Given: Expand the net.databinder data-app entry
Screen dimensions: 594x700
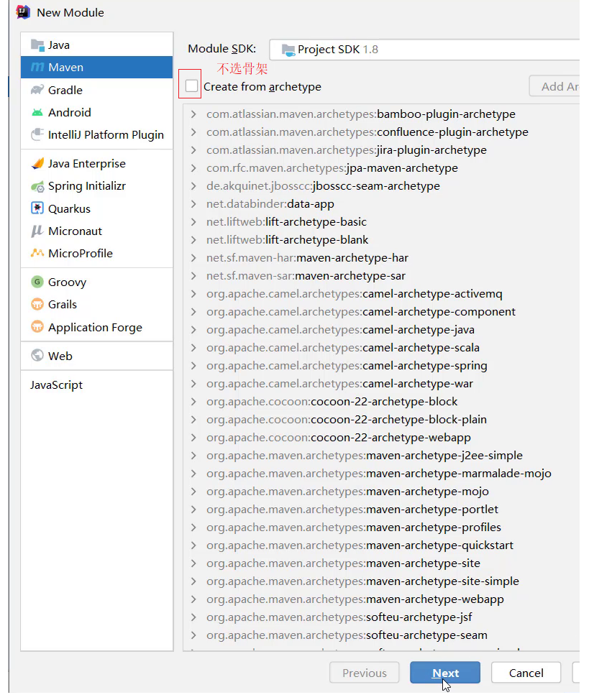Looking at the screenshot, I should (193, 204).
